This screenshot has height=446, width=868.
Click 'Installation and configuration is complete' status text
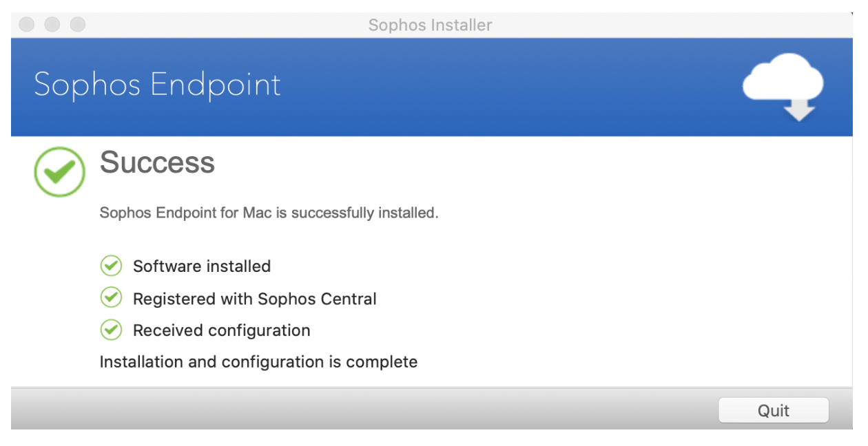pyautogui.click(x=259, y=362)
